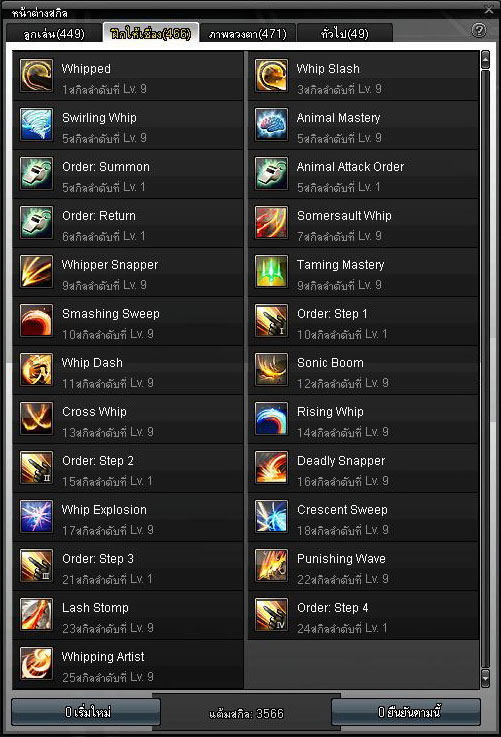Click the Whip Explosion skill icon
501x737 pixels.
[36, 517]
